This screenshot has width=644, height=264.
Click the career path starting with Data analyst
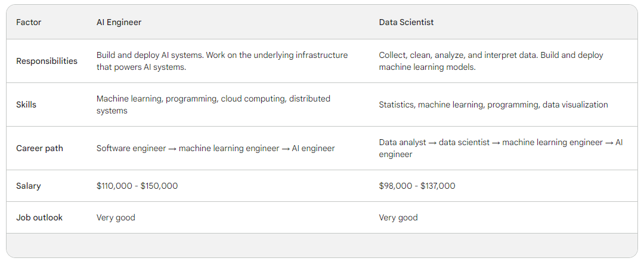500,148
